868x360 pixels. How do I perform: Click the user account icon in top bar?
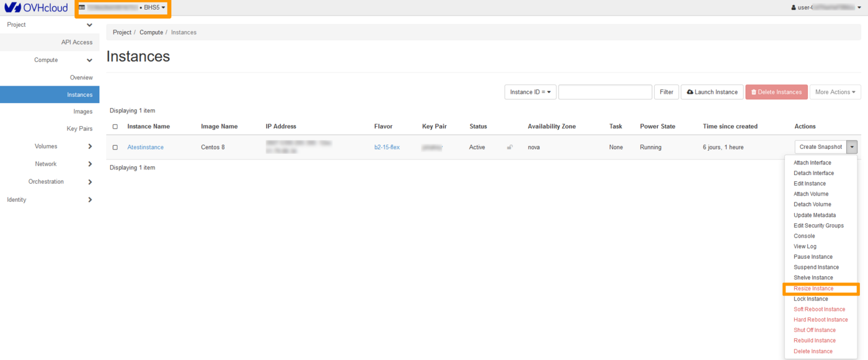point(792,7)
